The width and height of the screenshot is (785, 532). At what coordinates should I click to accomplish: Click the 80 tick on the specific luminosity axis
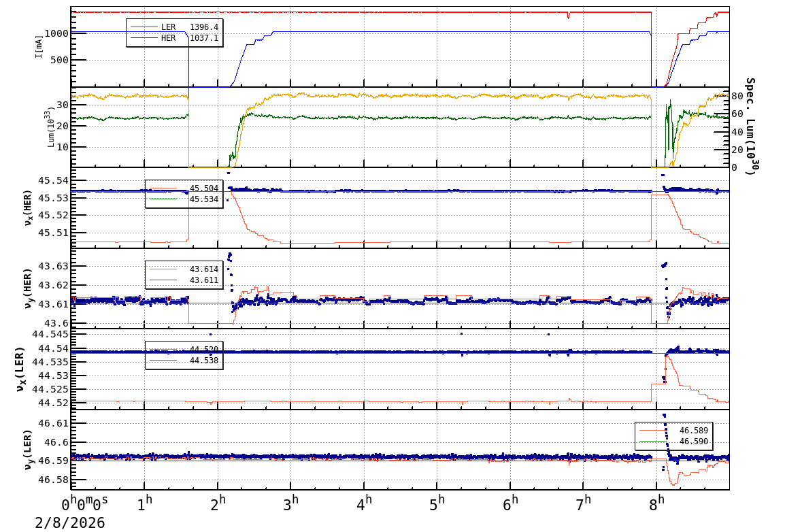(737, 96)
